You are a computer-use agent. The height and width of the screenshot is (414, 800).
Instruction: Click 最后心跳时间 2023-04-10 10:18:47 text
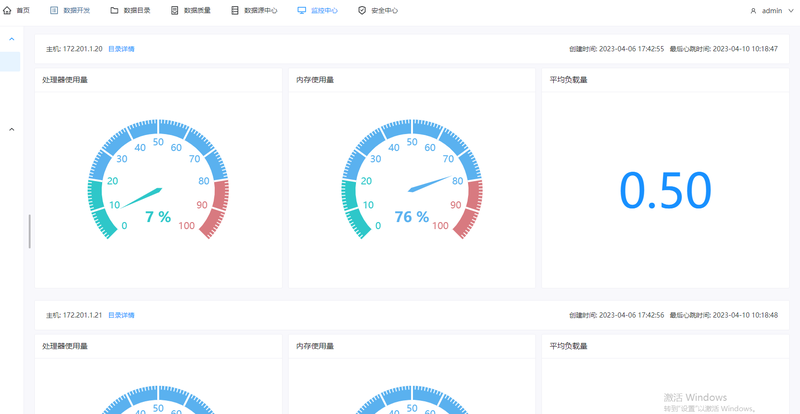tap(723, 49)
